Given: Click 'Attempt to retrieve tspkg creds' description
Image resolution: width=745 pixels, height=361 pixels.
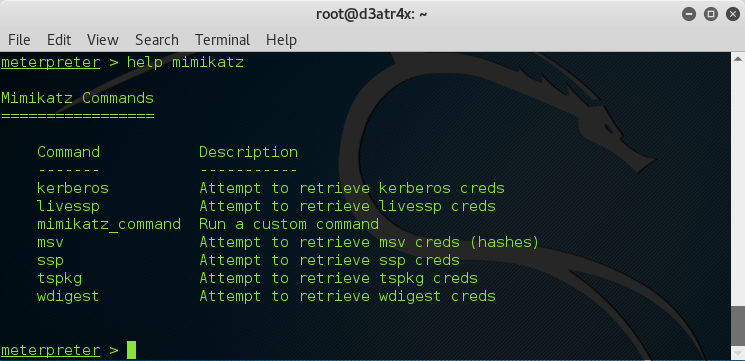Looking at the screenshot, I should 338,278.
